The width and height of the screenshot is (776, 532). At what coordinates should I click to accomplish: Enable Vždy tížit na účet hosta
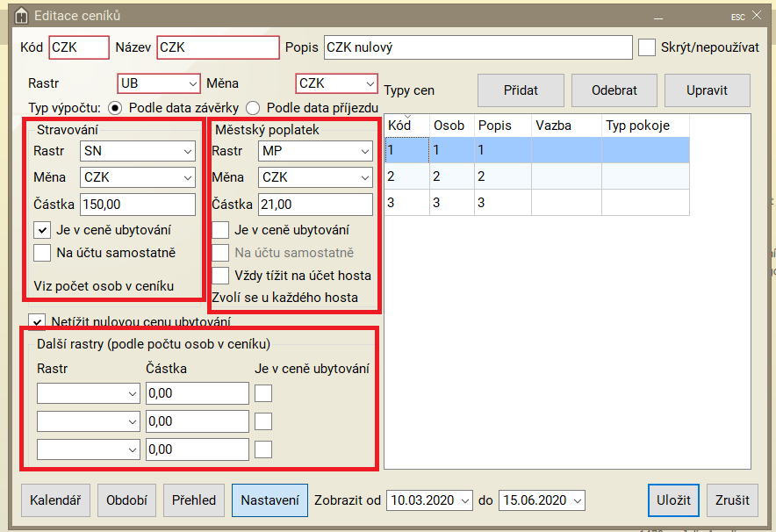tap(221, 276)
